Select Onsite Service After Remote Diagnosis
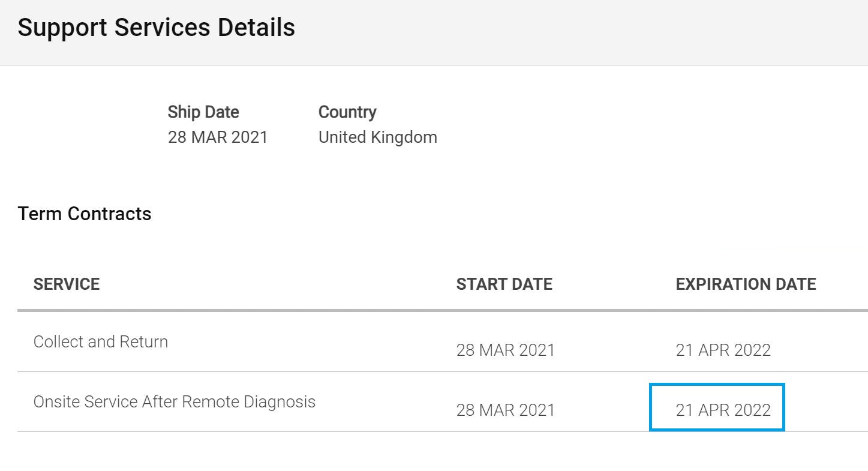The height and width of the screenshot is (471, 868). pyautogui.click(x=174, y=401)
